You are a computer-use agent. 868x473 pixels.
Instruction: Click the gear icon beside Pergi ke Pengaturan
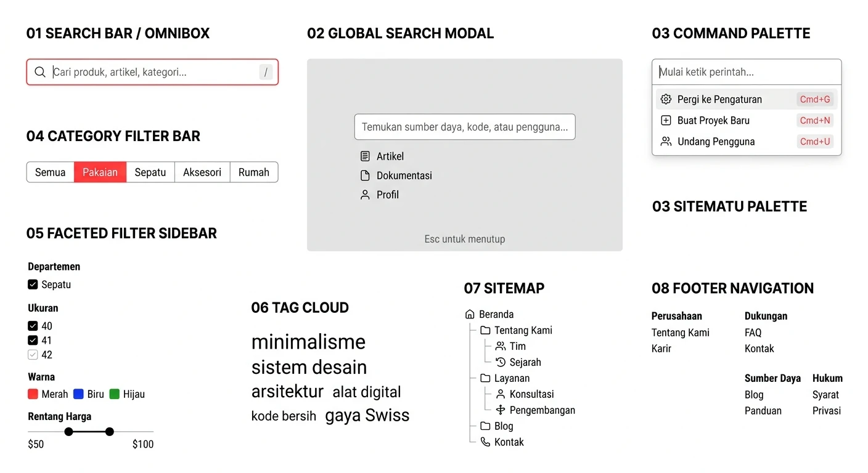pos(666,99)
